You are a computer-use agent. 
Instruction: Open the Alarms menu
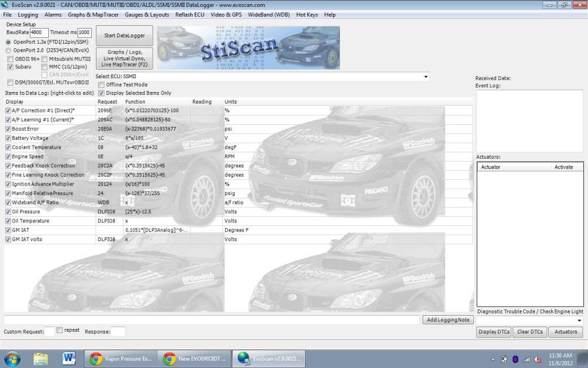pyautogui.click(x=53, y=14)
